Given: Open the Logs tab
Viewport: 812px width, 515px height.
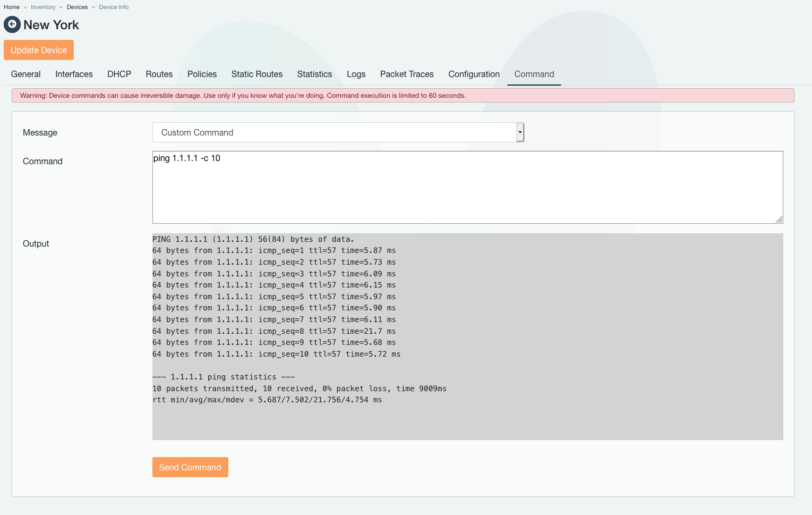Looking at the screenshot, I should tap(356, 74).
